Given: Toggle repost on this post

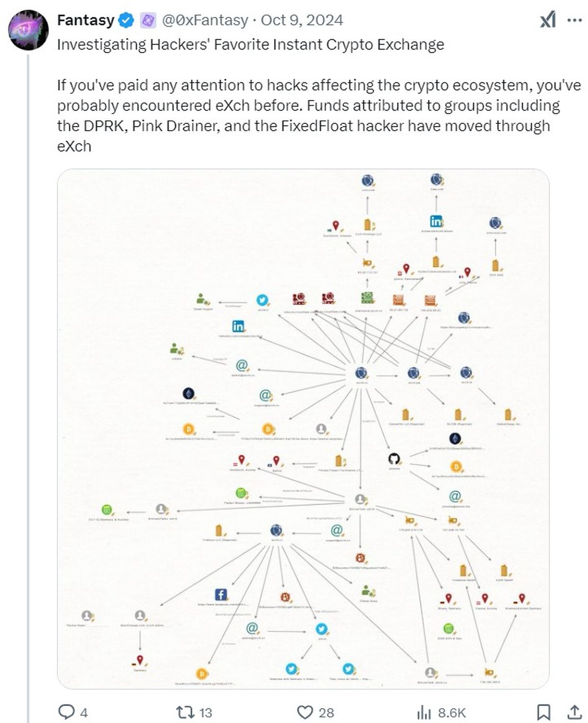Looking at the screenshot, I should (x=185, y=712).
